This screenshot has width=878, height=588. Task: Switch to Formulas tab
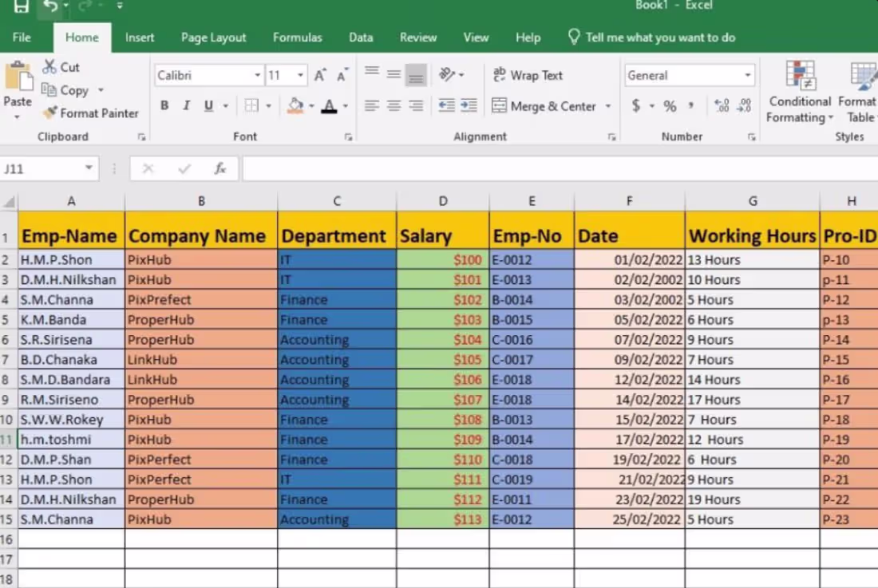tap(298, 37)
